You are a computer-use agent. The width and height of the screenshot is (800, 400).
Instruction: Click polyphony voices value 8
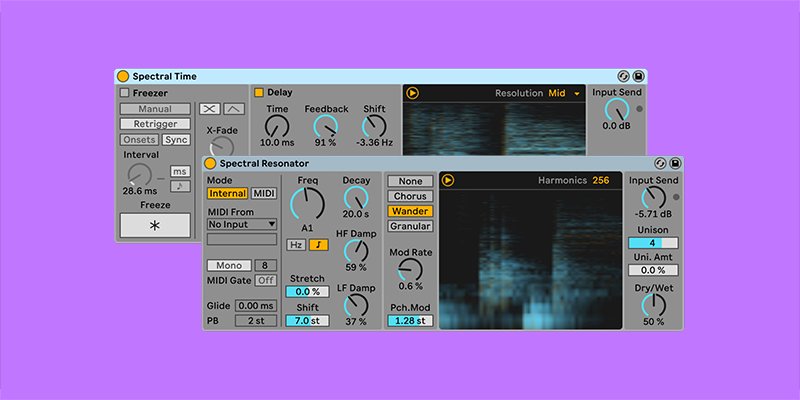pyautogui.click(x=265, y=265)
